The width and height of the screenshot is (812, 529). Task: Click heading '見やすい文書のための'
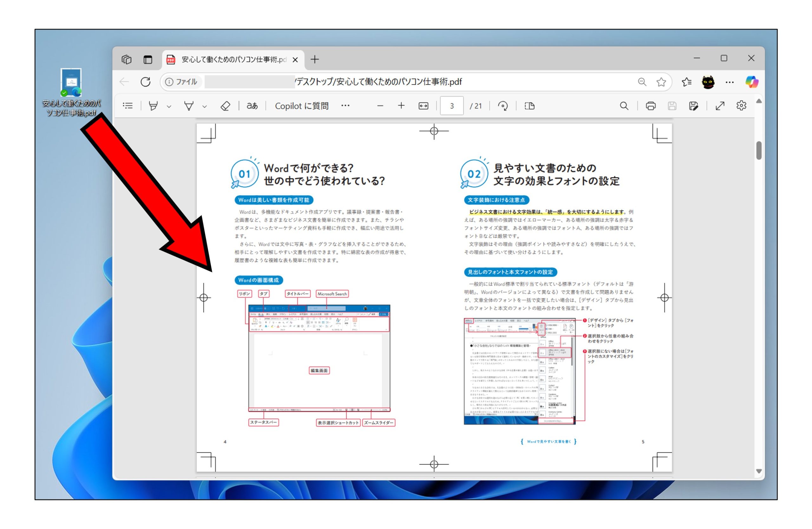pyautogui.click(x=545, y=168)
